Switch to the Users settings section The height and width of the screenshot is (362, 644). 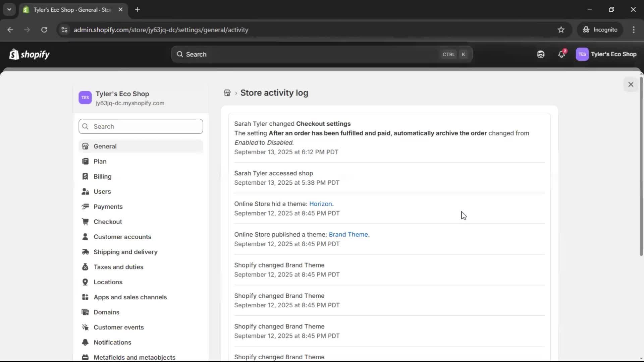(x=102, y=191)
